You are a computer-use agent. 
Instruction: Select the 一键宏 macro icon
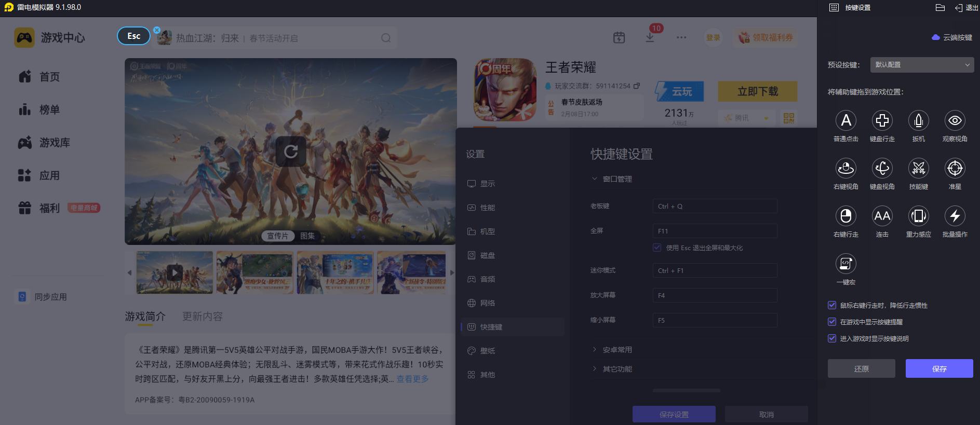click(845, 264)
